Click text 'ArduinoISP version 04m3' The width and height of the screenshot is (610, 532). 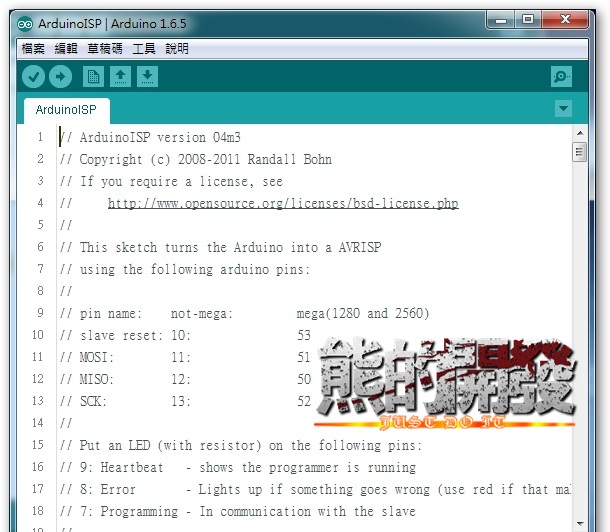[x=160, y=137]
